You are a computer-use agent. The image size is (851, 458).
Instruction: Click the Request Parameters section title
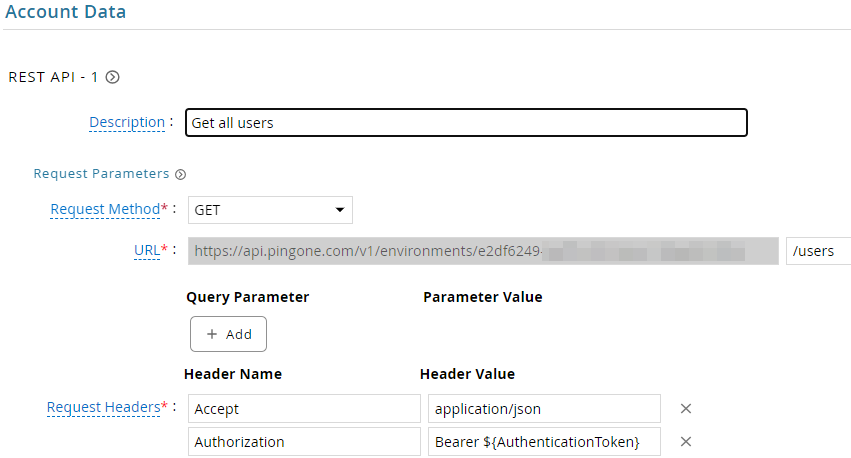coord(101,174)
